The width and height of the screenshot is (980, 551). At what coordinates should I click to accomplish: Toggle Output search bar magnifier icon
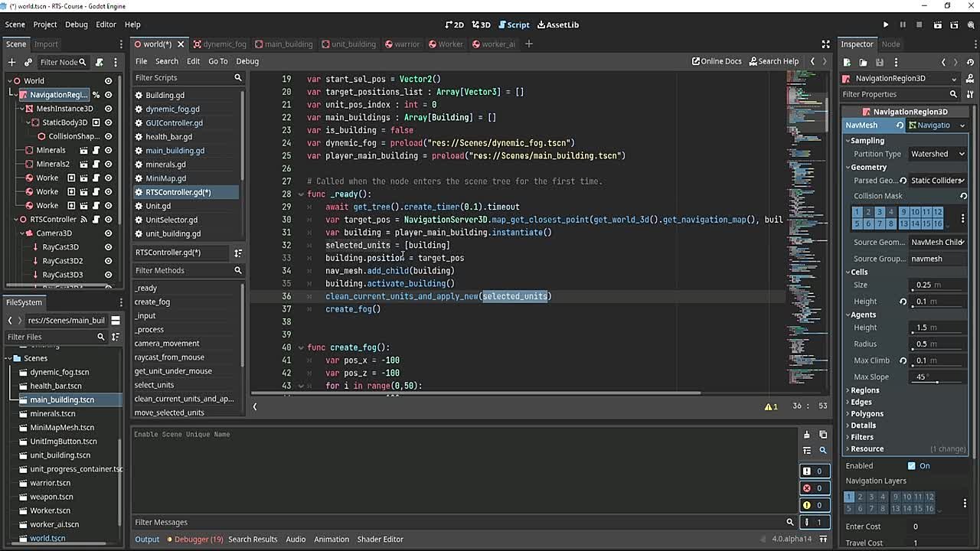point(823,451)
